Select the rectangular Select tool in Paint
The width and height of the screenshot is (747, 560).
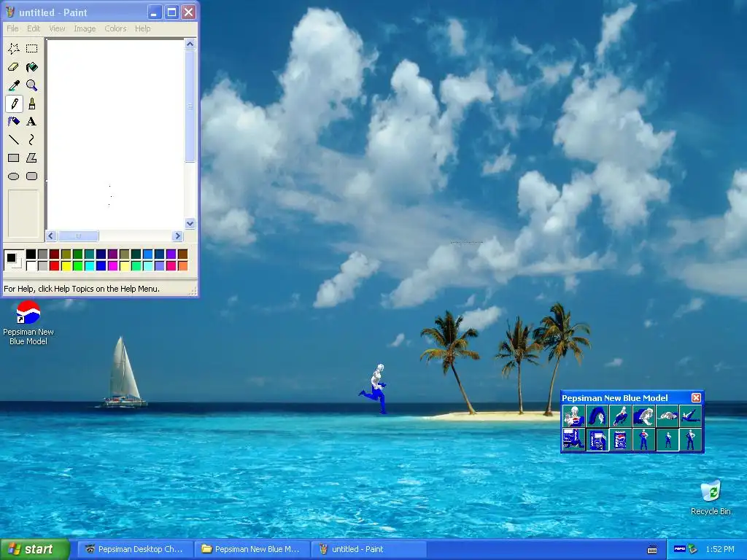tap(31, 48)
